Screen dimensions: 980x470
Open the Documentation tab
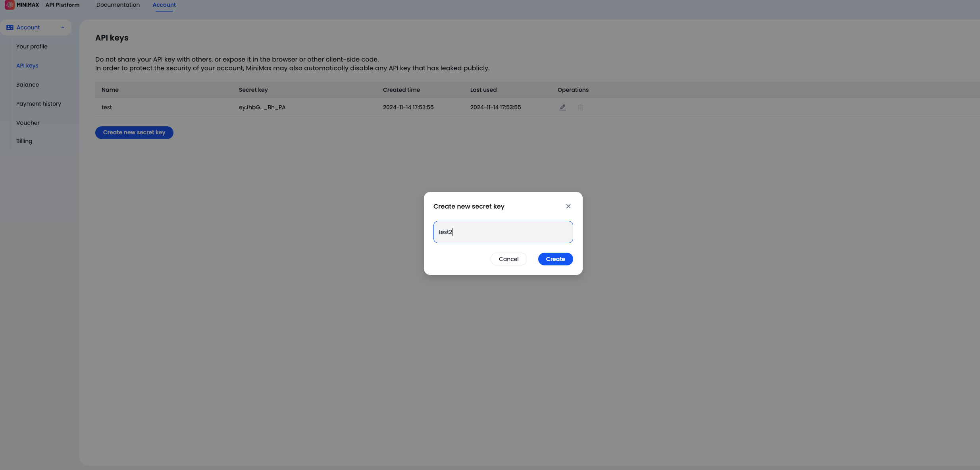point(118,5)
